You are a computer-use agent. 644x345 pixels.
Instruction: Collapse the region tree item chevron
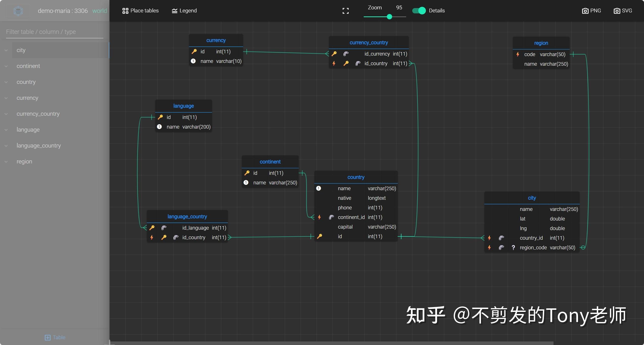point(6,161)
